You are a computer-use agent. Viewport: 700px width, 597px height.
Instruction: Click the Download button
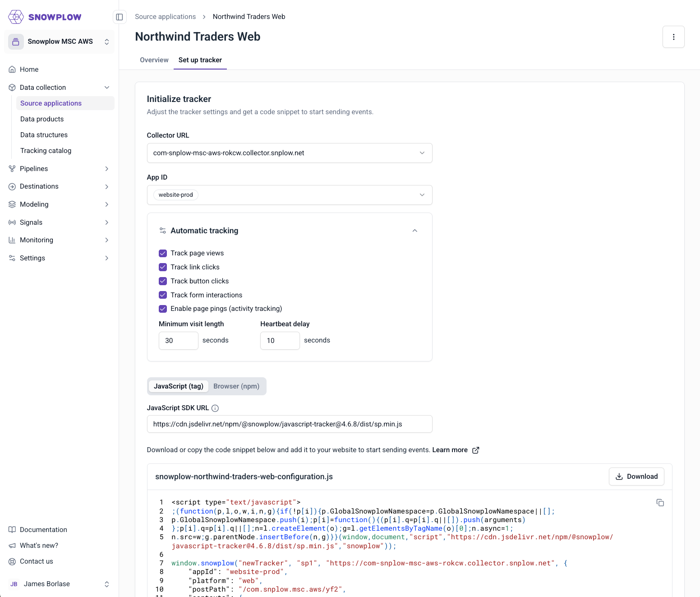pyautogui.click(x=636, y=477)
